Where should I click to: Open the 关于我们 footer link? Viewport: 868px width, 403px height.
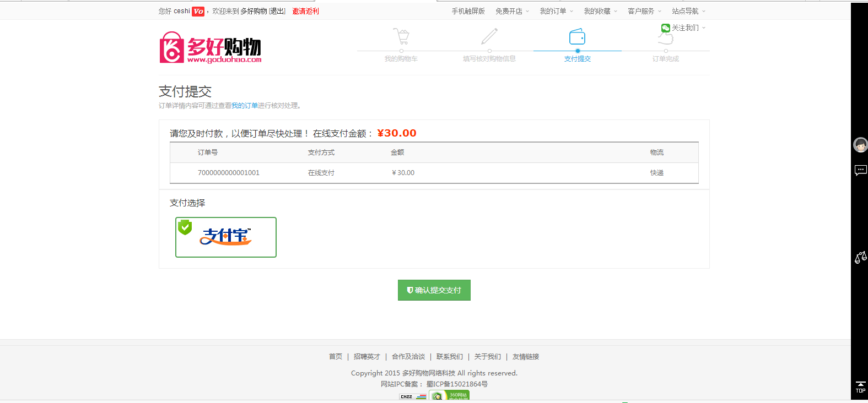[x=488, y=357]
